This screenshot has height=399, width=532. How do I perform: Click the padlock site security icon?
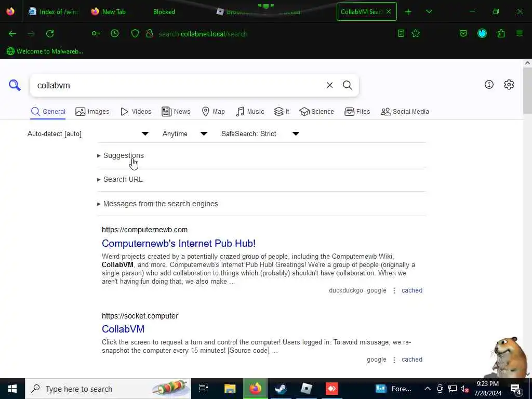tap(149, 33)
